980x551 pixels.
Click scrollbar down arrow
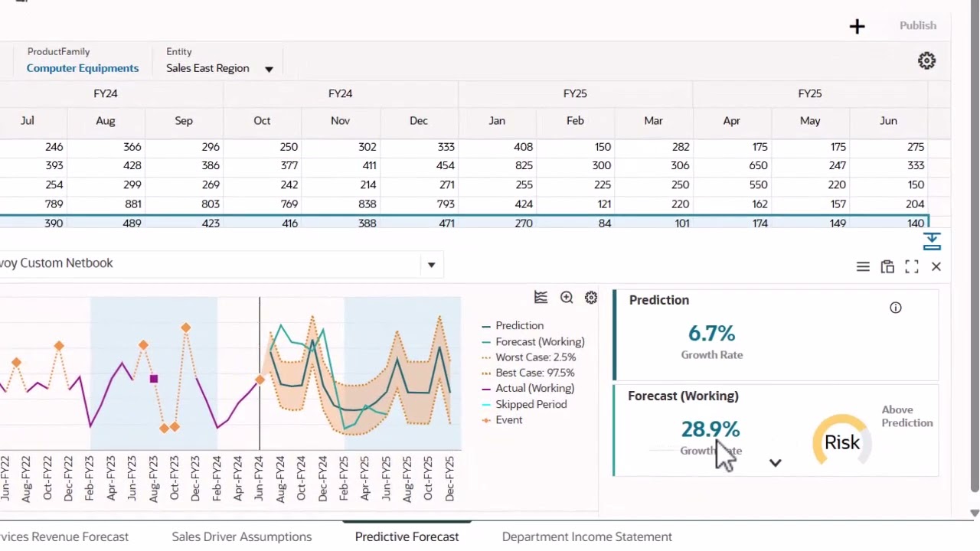point(975,513)
